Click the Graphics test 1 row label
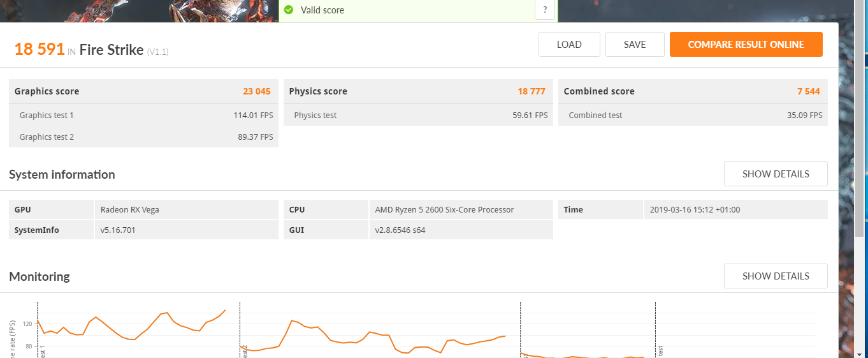 [x=47, y=116]
